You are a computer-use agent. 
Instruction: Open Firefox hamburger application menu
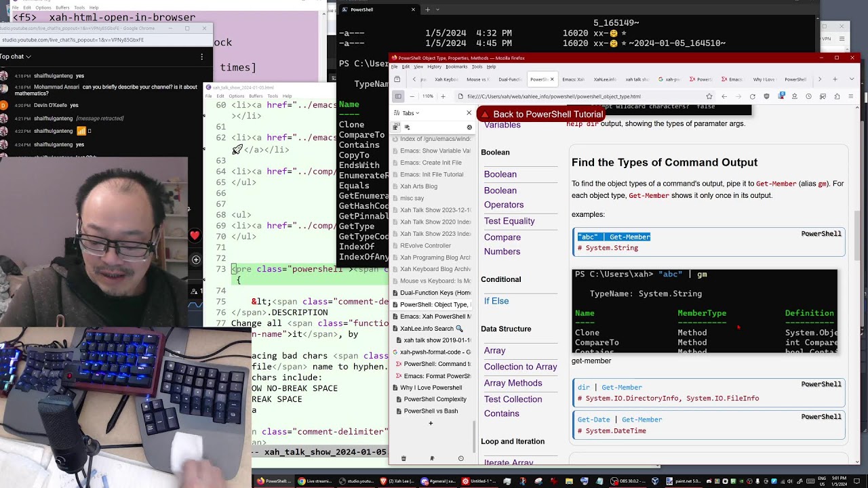point(850,96)
